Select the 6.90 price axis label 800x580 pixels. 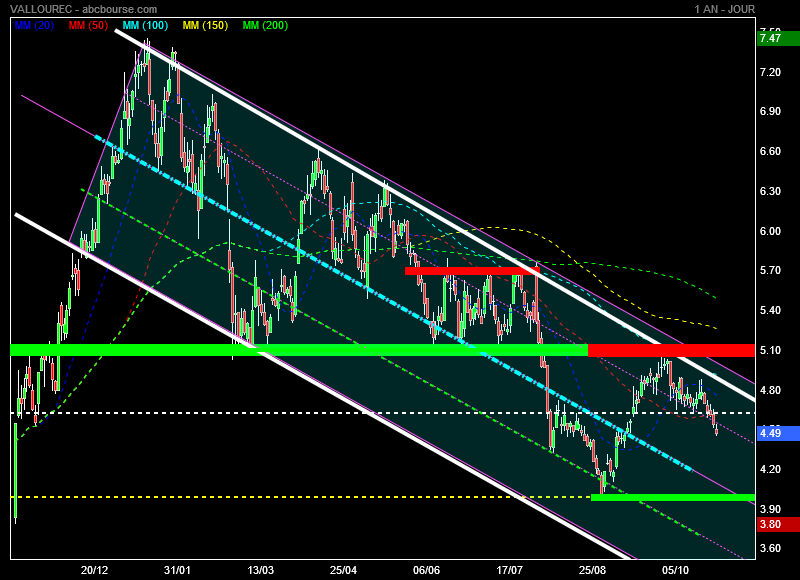click(x=770, y=111)
